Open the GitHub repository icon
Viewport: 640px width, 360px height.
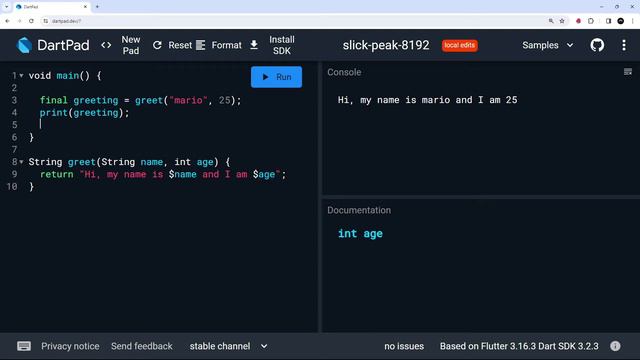click(x=597, y=45)
